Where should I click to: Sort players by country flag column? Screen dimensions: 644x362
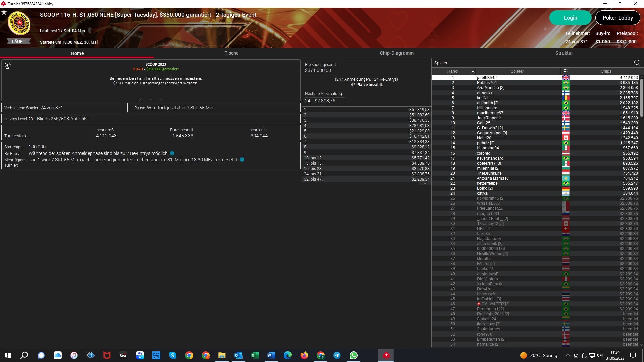pos(566,71)
